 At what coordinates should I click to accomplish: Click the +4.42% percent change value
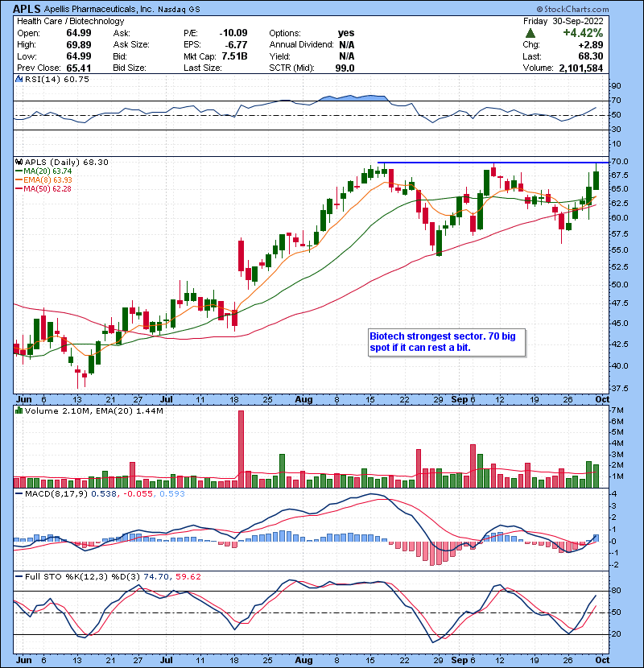point(583,33)
